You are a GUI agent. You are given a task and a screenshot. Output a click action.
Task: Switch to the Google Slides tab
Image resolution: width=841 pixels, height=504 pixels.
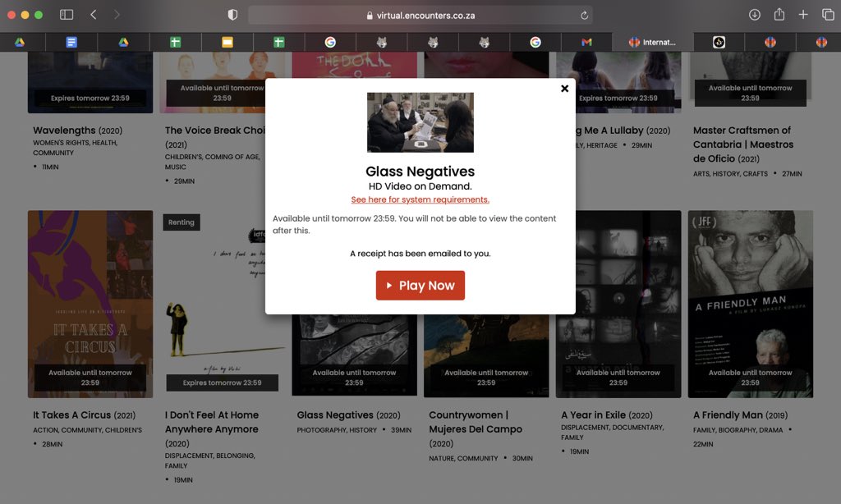227,42
